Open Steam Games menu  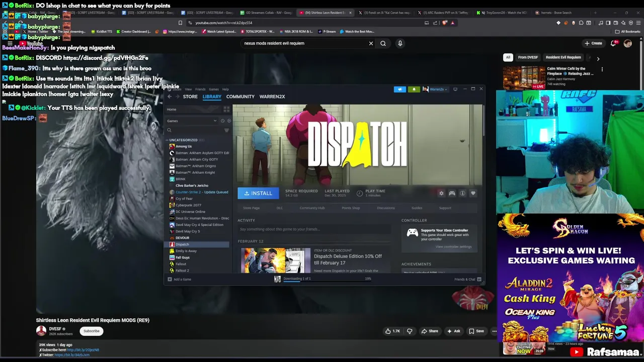214,89
